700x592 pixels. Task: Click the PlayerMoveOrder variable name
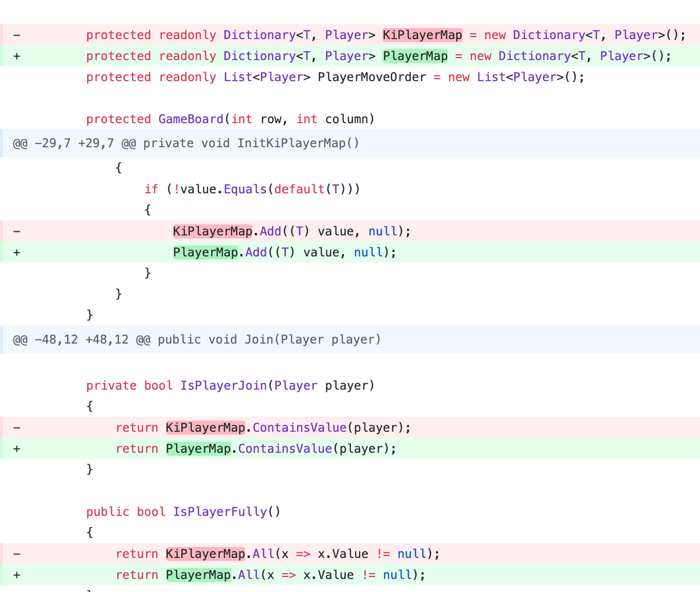[x=372, y=77]
